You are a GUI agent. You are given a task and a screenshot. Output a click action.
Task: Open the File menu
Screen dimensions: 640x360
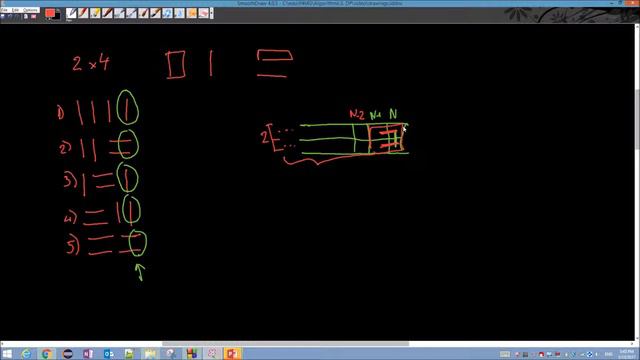tap(4, 10)
